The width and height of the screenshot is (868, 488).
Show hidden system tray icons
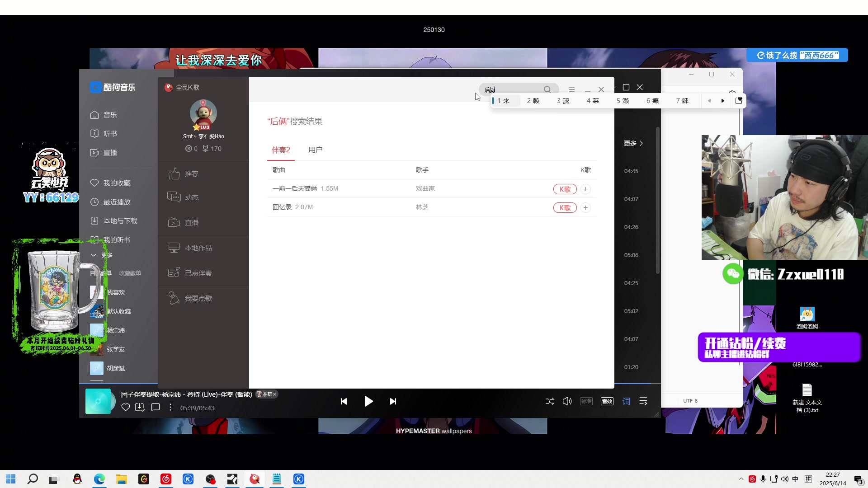coord(741,479)
